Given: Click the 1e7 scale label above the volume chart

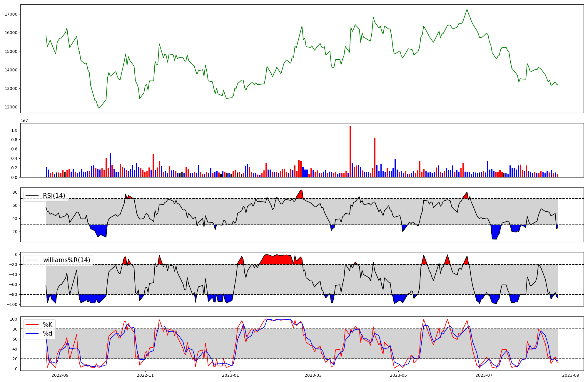Looking at the screenshot, I should pos(24,120).
